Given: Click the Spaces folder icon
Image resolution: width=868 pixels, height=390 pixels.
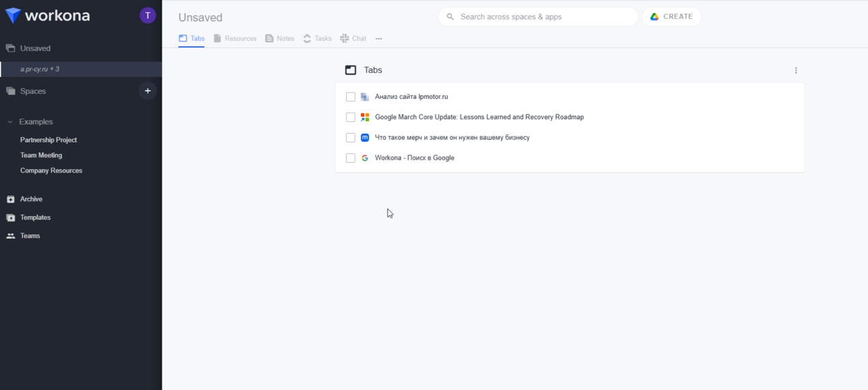Looking at the screenshot, I should point(10,91).
